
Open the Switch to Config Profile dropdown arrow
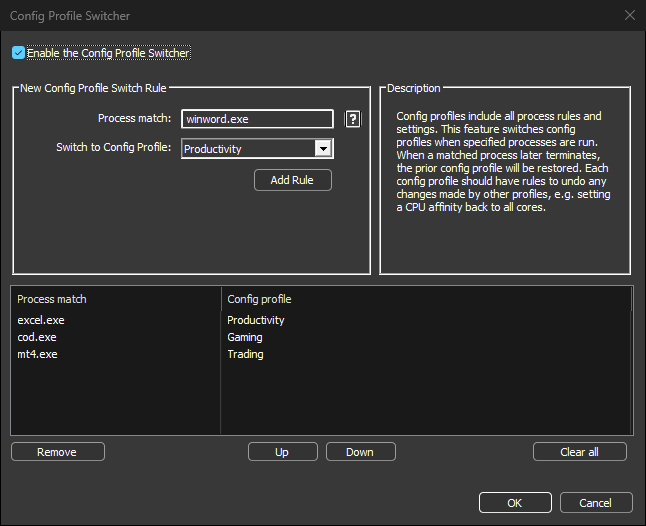(323, 148)
